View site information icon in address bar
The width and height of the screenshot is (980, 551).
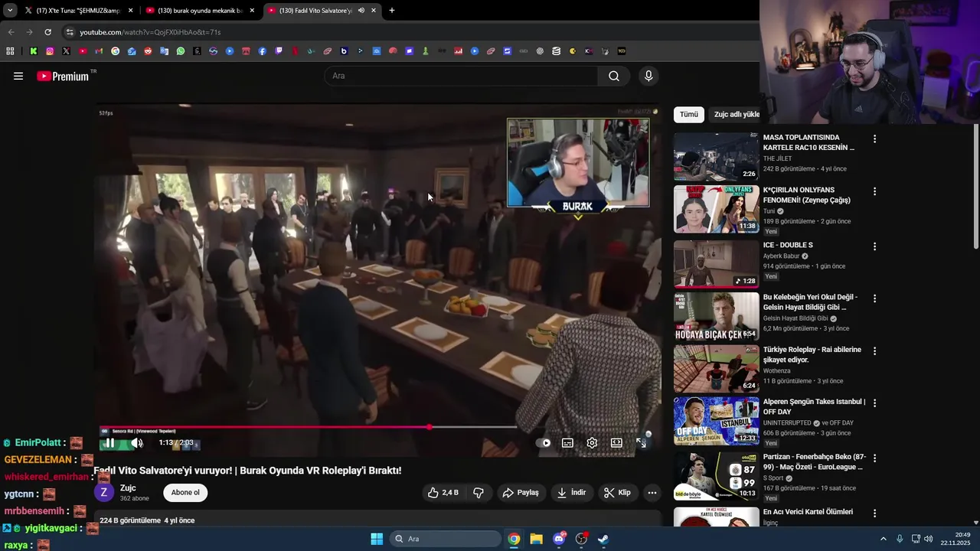click(x=70, y=32)
